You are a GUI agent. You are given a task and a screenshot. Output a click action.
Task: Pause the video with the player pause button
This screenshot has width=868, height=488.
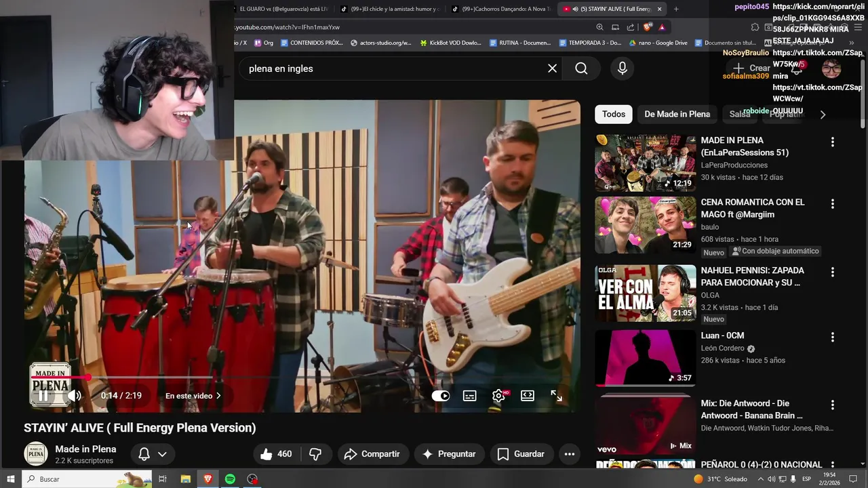pyautogui.click(x=43, y=396)
